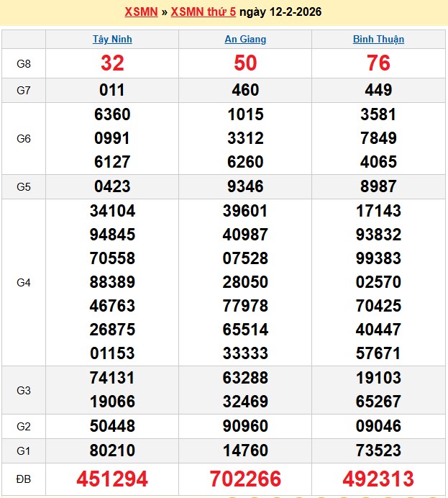Select Tây Ninh special prize number 451294
This screenshot has height=498, width=448.
click(x=112, y=479)
